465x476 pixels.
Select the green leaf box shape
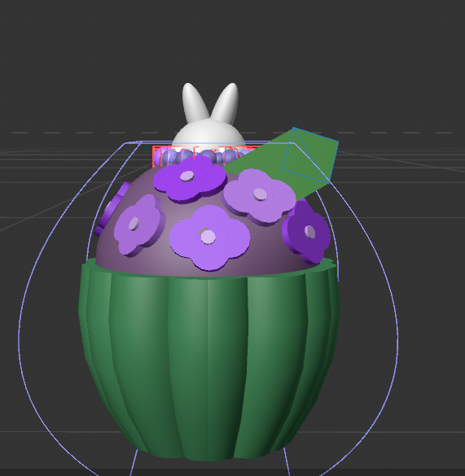tap(283, 164)
